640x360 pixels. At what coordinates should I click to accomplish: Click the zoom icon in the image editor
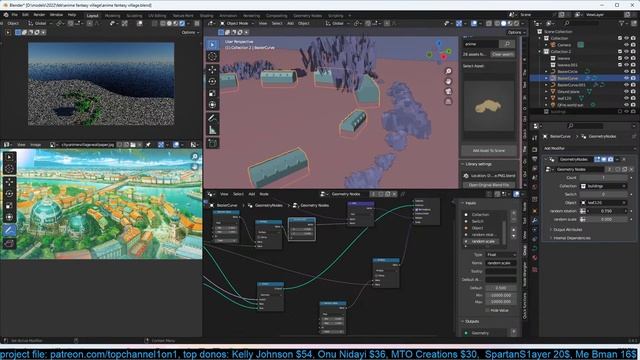[195, 157]
